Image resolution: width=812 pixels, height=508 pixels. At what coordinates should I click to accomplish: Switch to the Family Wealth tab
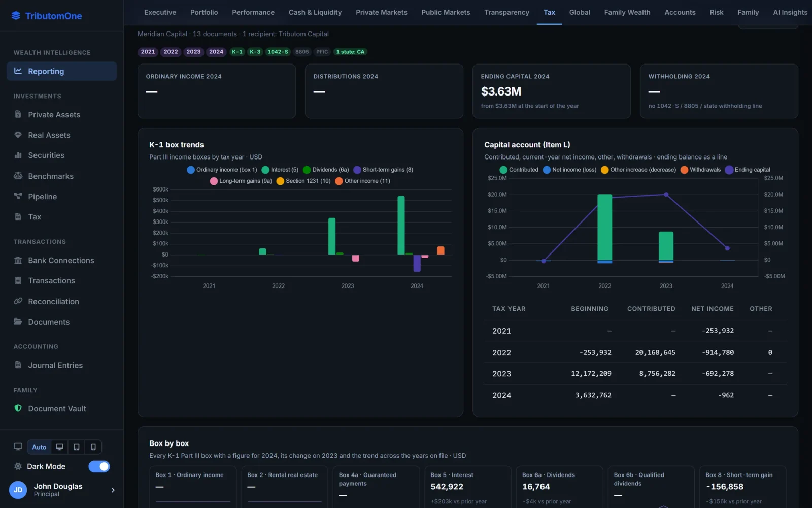627,12
